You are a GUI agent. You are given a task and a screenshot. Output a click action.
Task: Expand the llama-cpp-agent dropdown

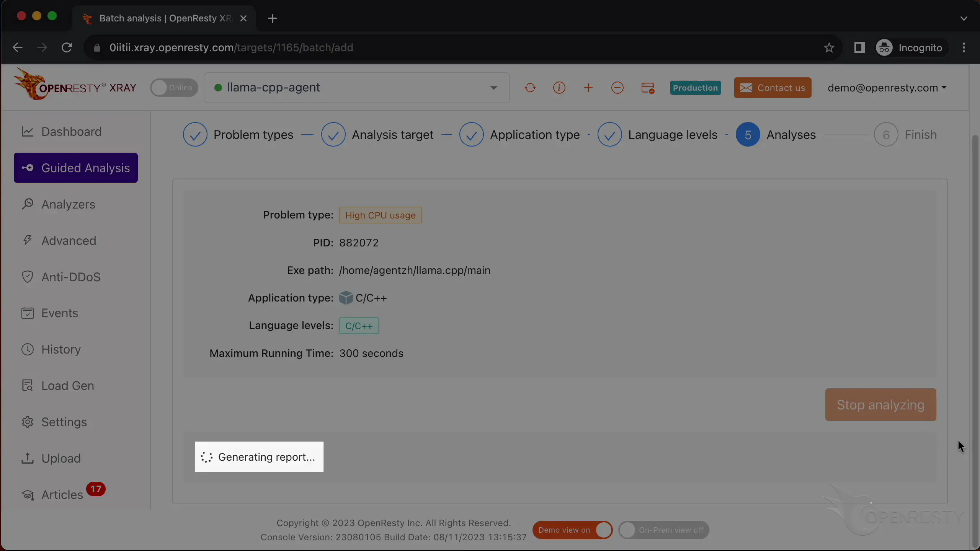[493, 88]
